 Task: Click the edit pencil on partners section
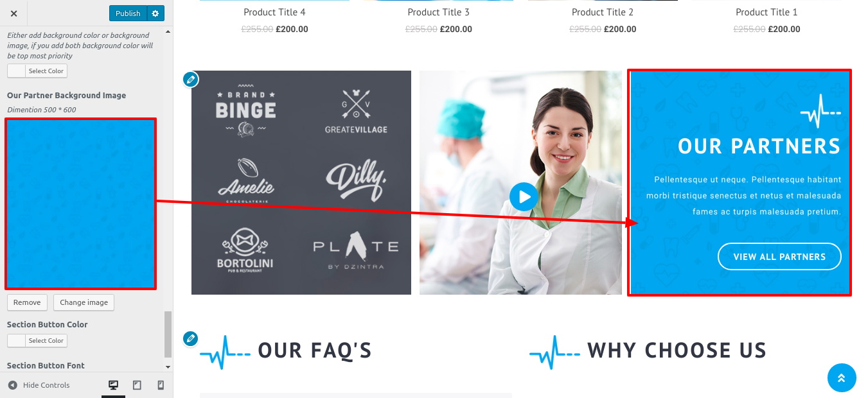click(x=190, y=79)
